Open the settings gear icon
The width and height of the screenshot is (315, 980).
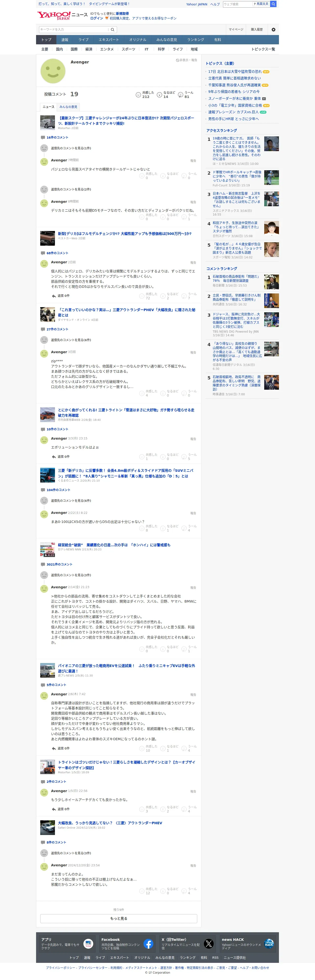coord(273,30)
